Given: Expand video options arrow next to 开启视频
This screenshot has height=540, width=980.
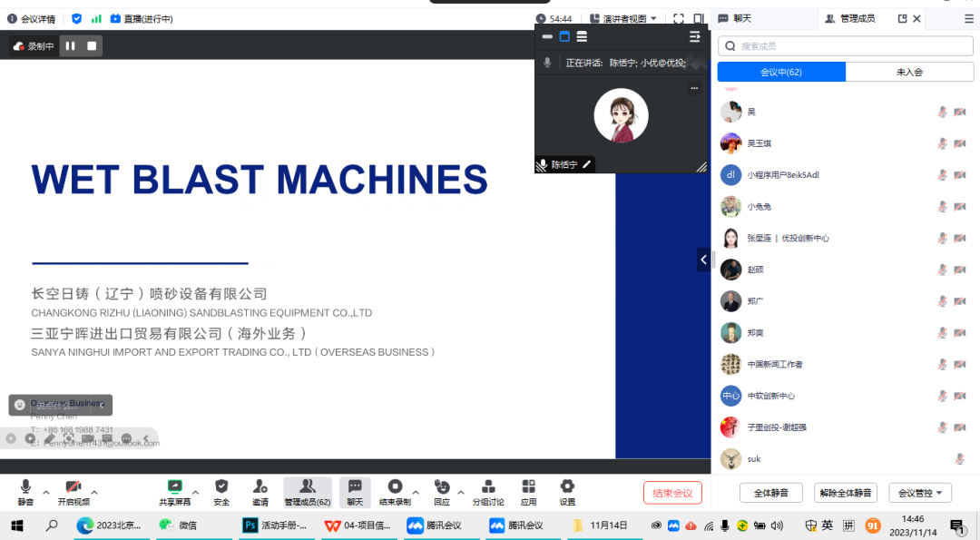Looking at the screenshot, I should 94,493.
